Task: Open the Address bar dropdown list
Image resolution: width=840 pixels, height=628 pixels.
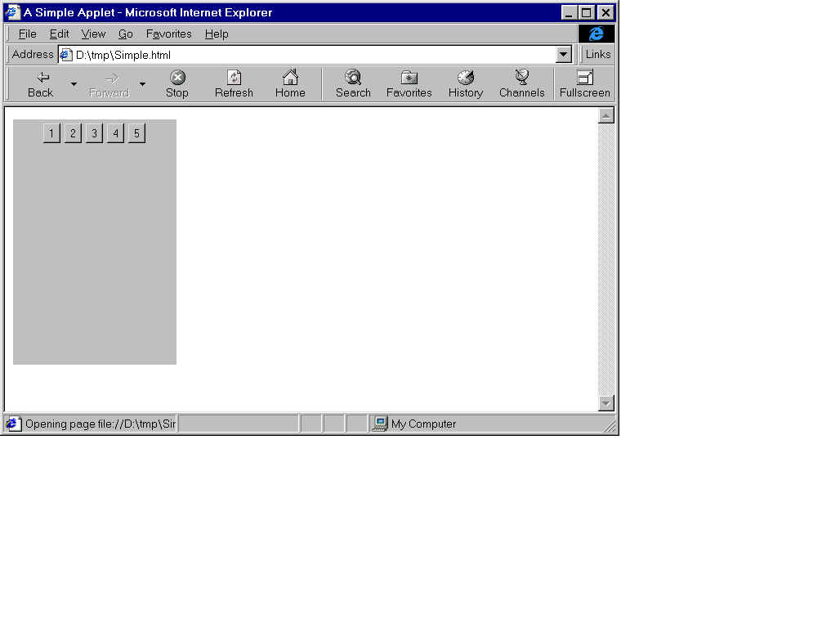Action: (x=563, y=55)
